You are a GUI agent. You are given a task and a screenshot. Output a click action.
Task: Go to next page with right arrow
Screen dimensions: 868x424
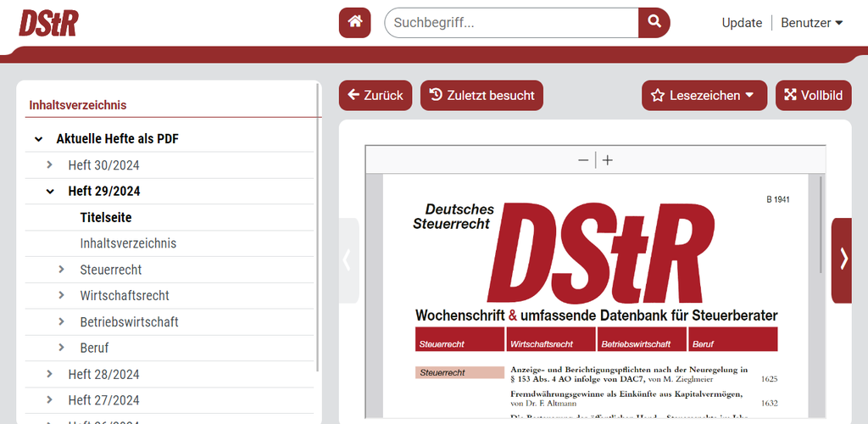[x=842, y=260]
